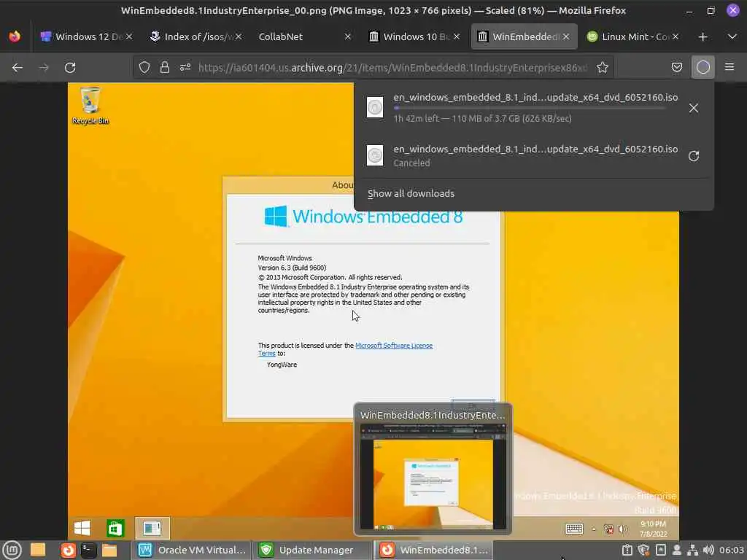Switch to Update Manager window
Screen dimensions: 747x560
coord(312,550)
